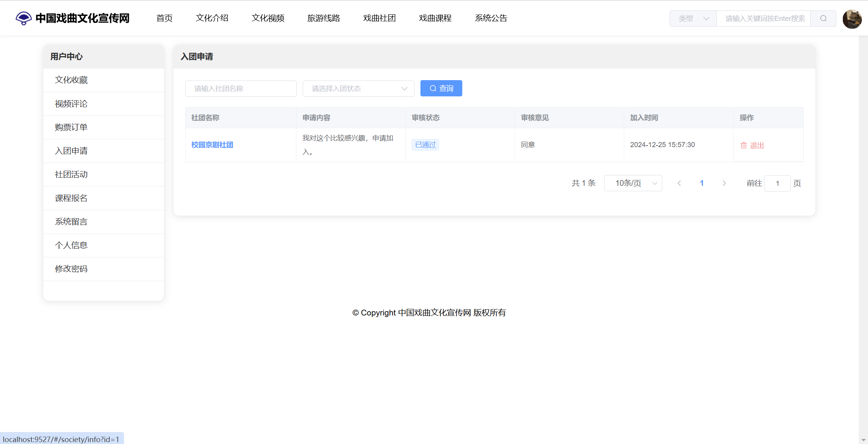This screenshot has height=444, width=868.
Task: Open the 文化视频 navigation menu
Action: pyautogui.click(x=268, y=18)
